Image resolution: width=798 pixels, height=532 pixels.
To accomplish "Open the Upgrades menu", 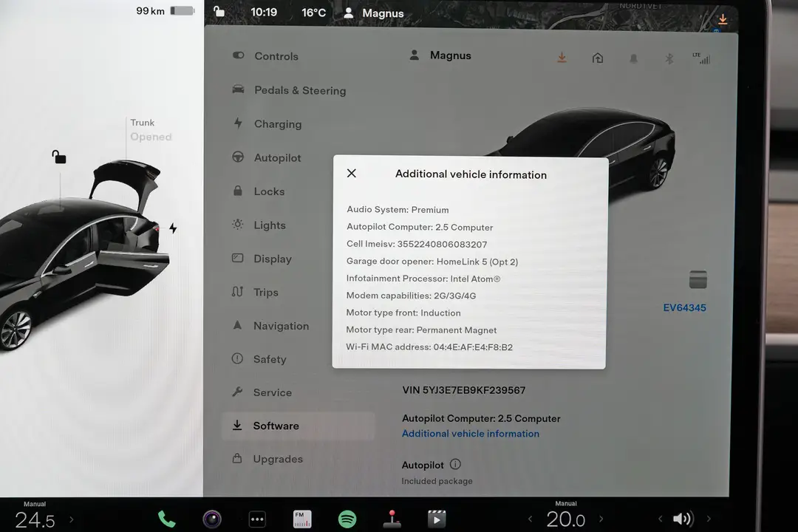I will coord(267,459).
